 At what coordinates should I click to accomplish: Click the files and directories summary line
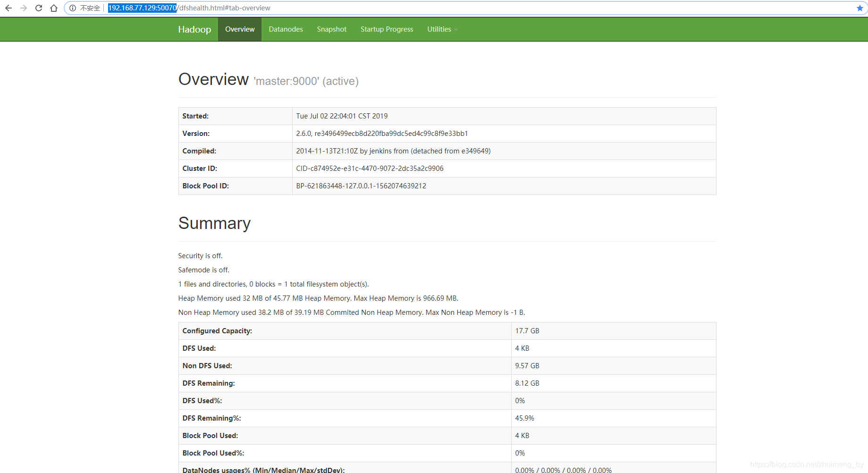[273, 284]
